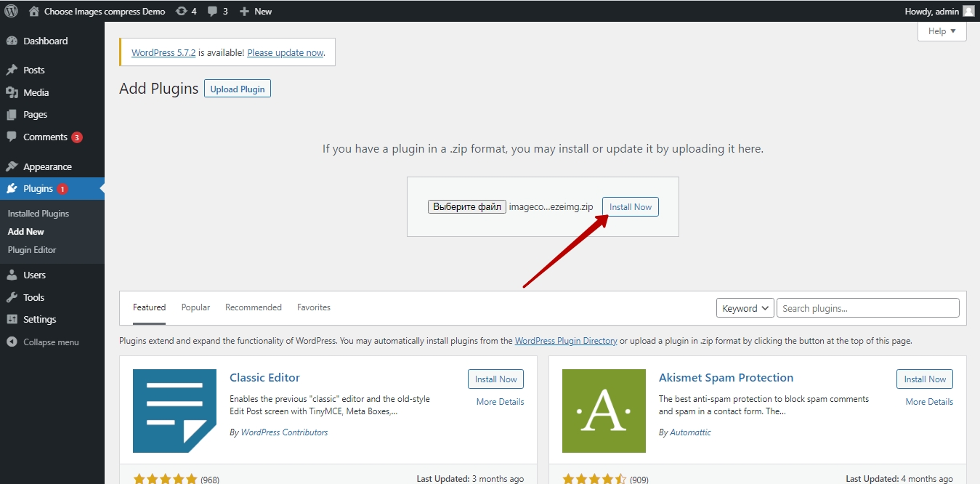Image resolution: width=980 pixels, height=484 pixels.
Task: Switch to the Recommended tab
Action: pyautogui.click(x=254, y=307)
